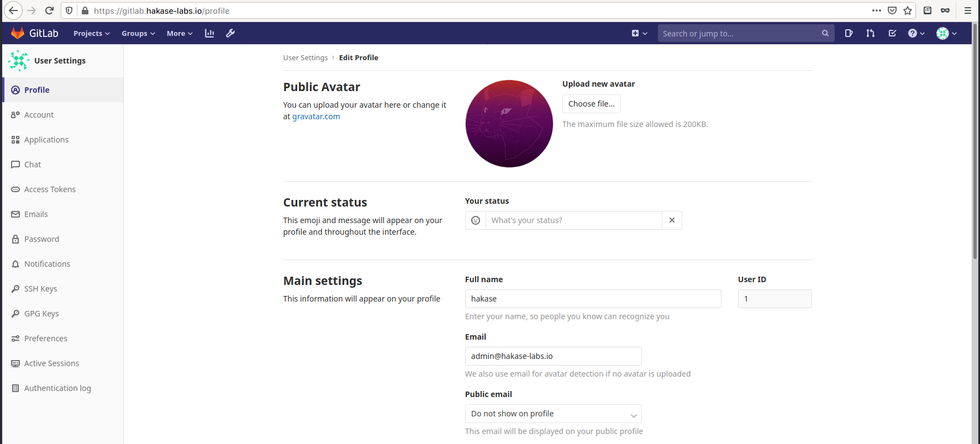Click the site padlock icon
Viewport: 980px width, 444px height.
coord(85,10)
